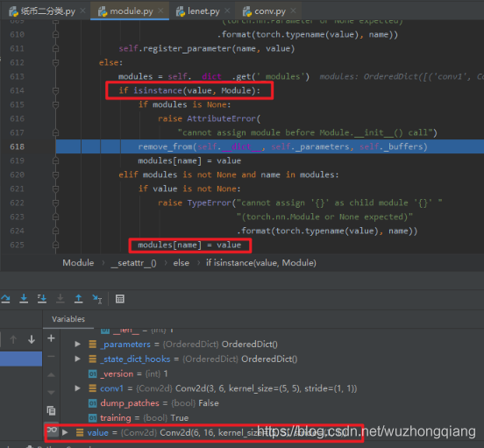484x448 pixels.
Task: Expand the value Conv2d variable
Action: [x=65, y=432]
